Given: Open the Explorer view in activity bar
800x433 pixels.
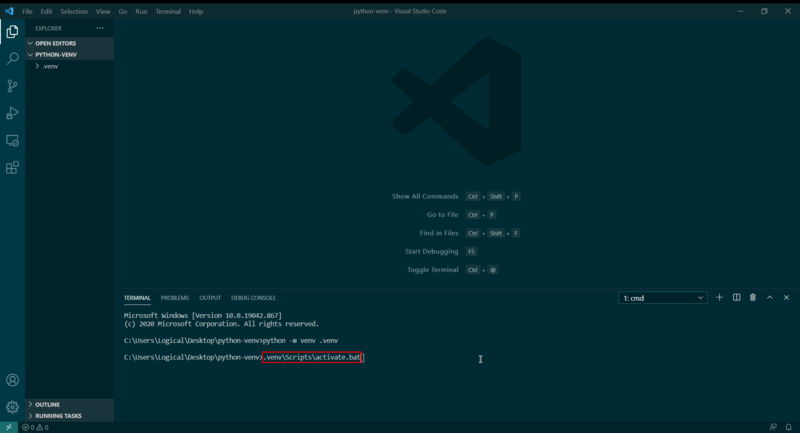Looking at the screenshot, I should 12,32.
